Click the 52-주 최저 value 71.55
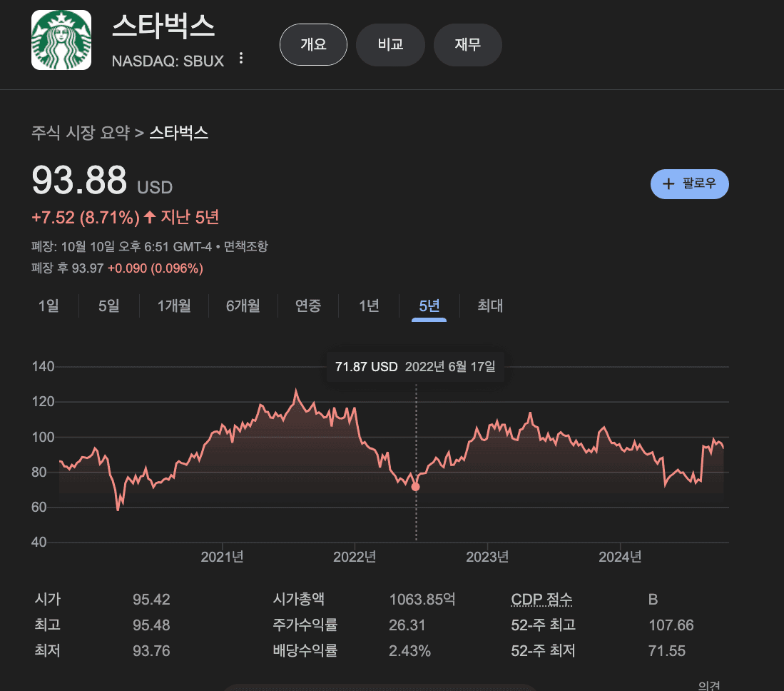This screenshot has width=784, height=691. pos(666,651)
